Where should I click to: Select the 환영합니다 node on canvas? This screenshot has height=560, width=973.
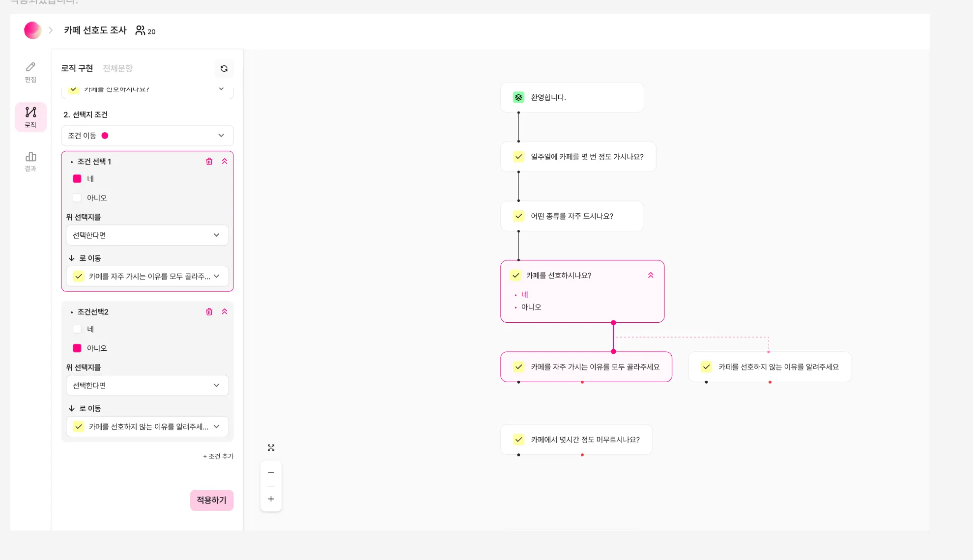pos(572,97)
